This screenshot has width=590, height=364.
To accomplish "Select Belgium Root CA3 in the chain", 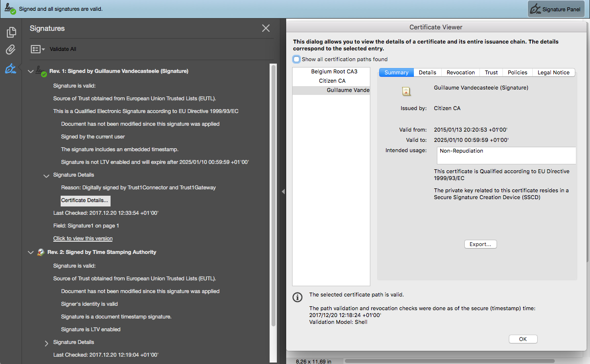I will point(334,72).
